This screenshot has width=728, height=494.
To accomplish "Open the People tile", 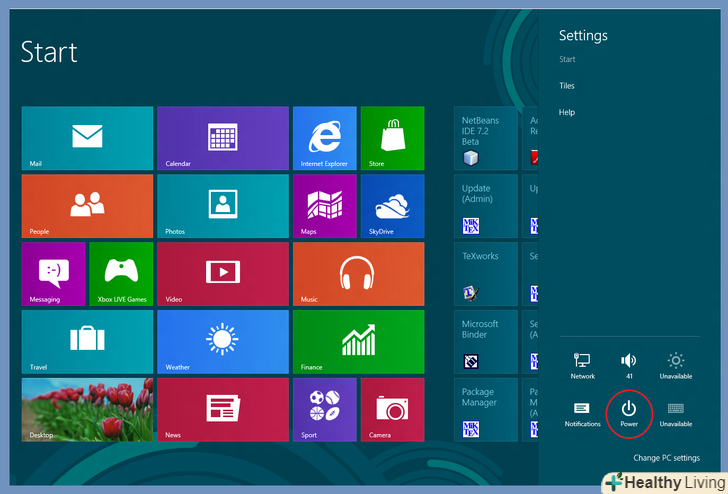I will click(87, 206).
